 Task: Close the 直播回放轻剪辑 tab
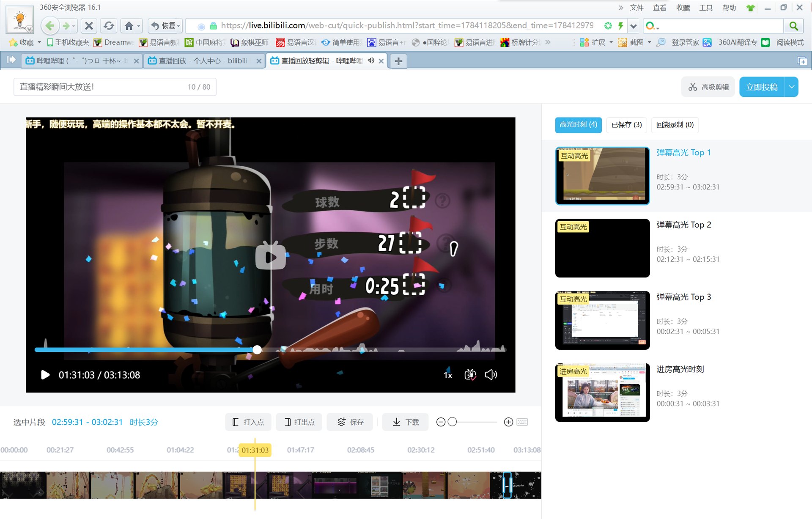click(381, 61)
